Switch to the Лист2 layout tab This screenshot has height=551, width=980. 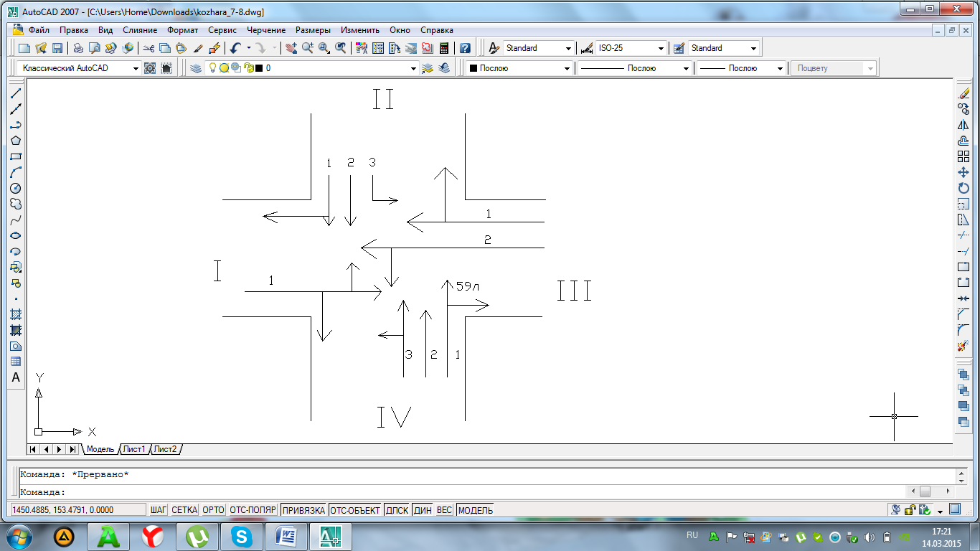click(x=165, y=449)
